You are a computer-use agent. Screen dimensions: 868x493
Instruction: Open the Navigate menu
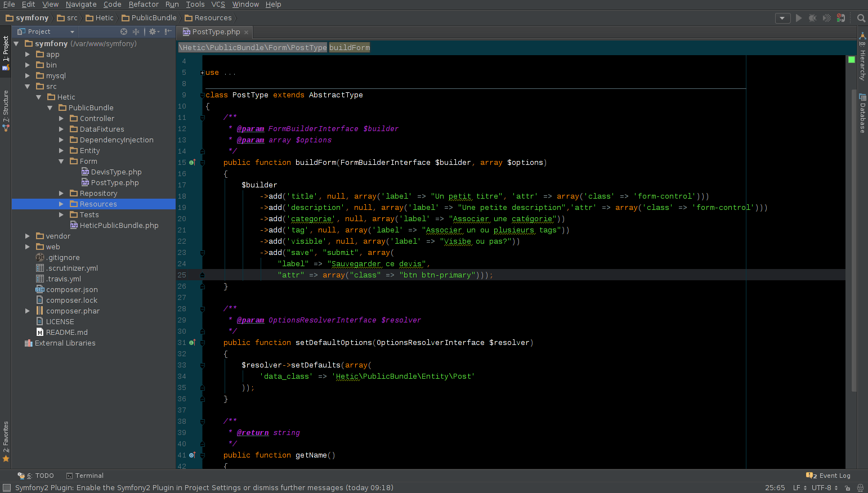[81, 5]
